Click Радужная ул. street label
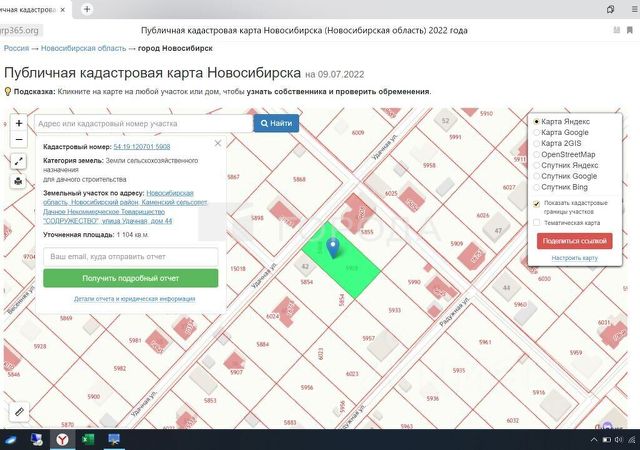640x450 pixels. [x=454, y=311]
